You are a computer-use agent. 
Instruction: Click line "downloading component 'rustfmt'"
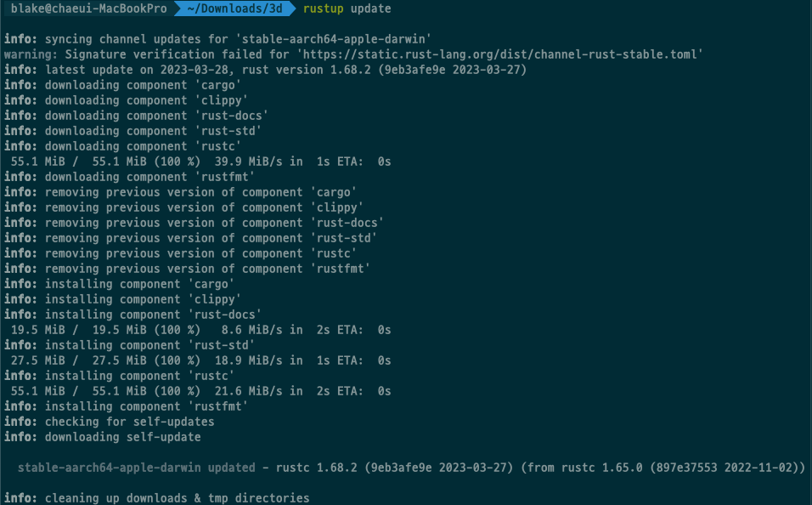pos(129,177)
